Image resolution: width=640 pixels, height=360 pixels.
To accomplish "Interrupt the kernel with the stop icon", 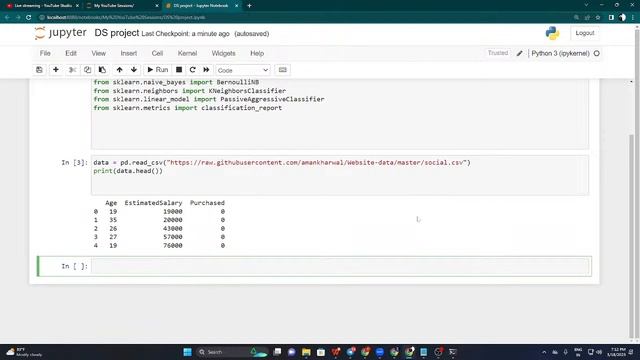I will click(179, 70).
